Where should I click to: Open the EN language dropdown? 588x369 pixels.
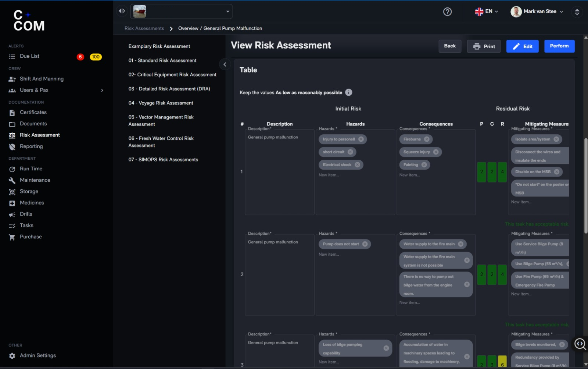click(x=486, y=11)
